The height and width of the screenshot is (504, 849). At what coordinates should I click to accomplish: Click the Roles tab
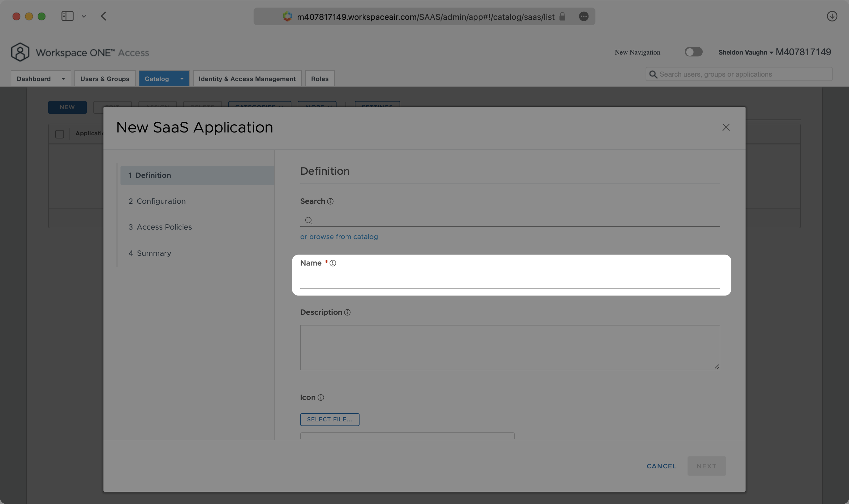(x=319, y=79)
